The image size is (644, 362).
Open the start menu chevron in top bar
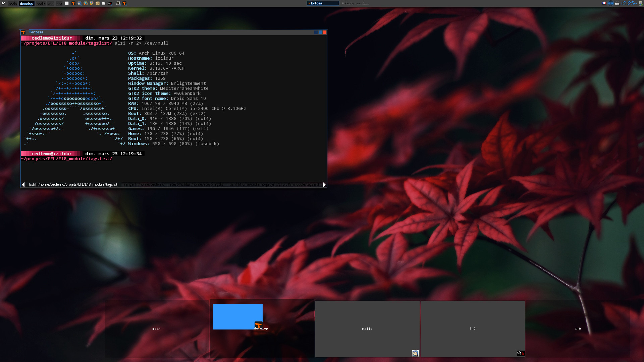pos(3,3)
